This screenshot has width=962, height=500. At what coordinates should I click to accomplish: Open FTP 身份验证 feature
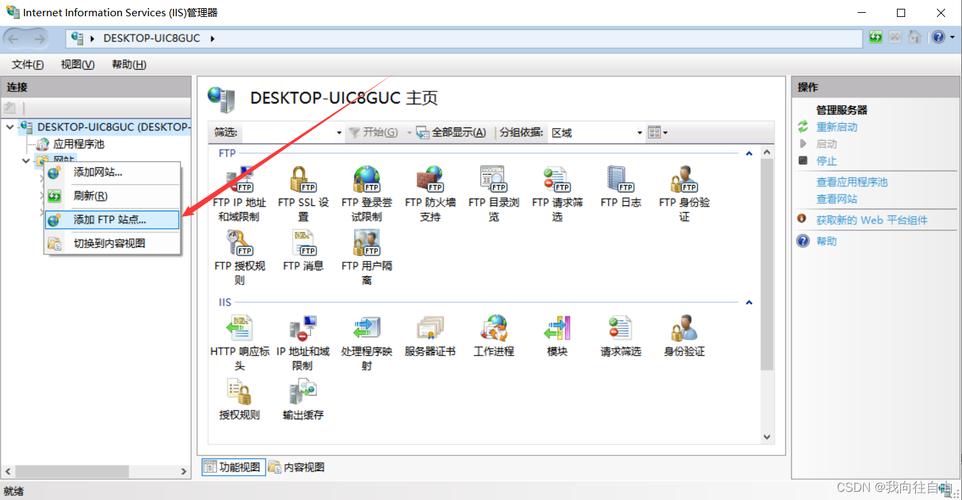[684, 181]
